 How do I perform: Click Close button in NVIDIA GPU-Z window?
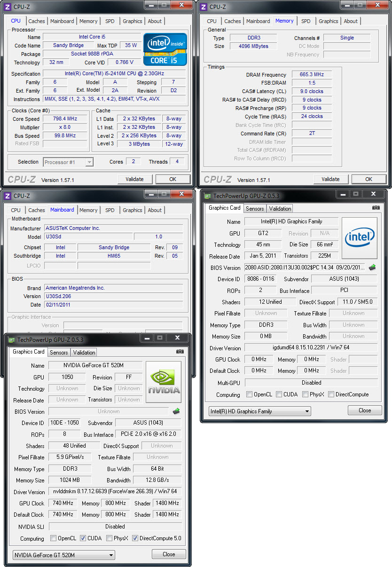click(169, 554)
